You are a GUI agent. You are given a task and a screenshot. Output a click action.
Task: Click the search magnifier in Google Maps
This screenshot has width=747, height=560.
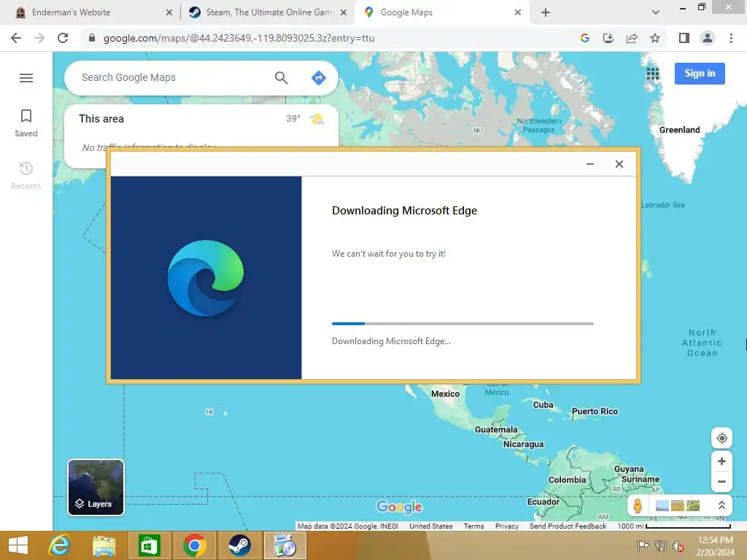[281, 77]
